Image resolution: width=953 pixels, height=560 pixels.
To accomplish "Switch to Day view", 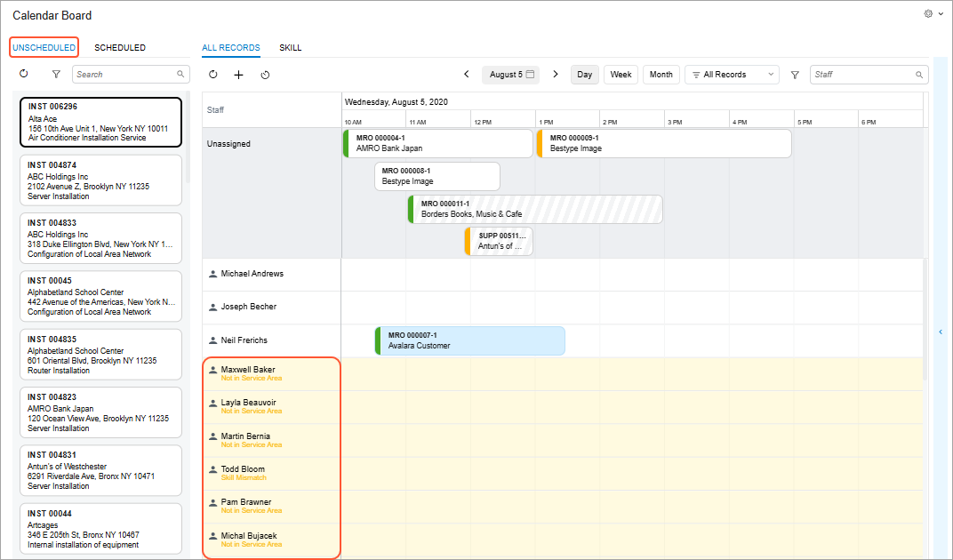I will [584, 75].
